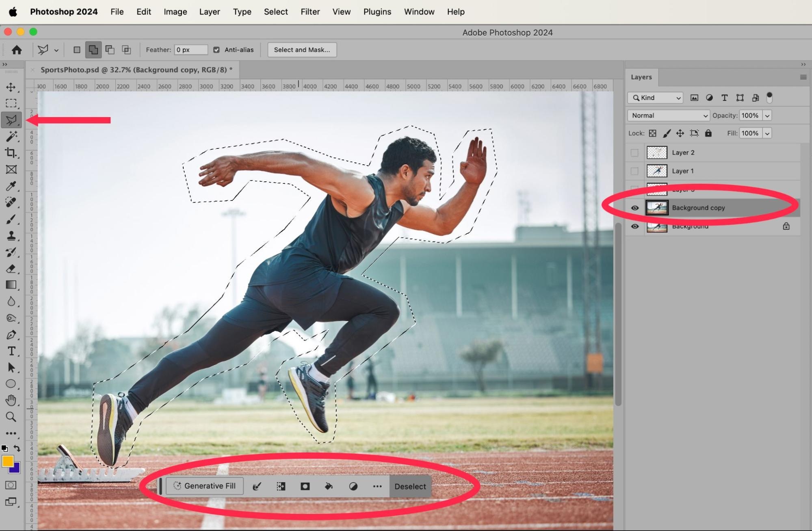812x531 pixels.
Task: Click create mask icon in contextual bar
Action: tap(305, 486)
